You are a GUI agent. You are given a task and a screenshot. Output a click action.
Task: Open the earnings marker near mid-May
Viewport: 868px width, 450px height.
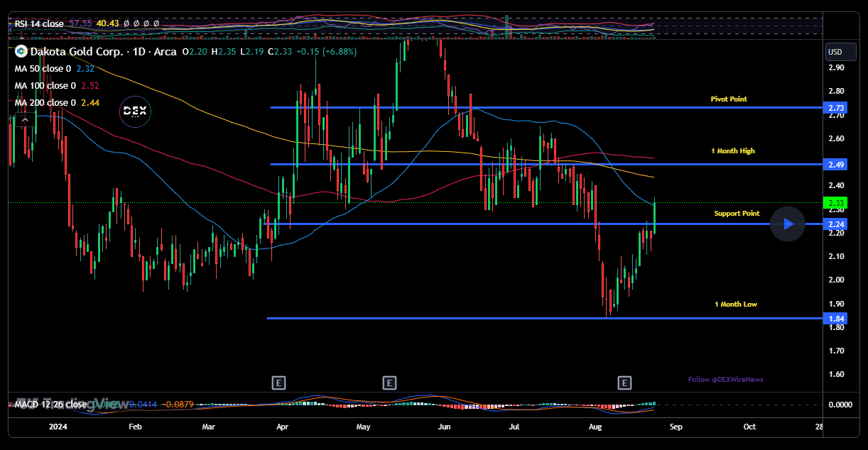click(x=389, y=383)
